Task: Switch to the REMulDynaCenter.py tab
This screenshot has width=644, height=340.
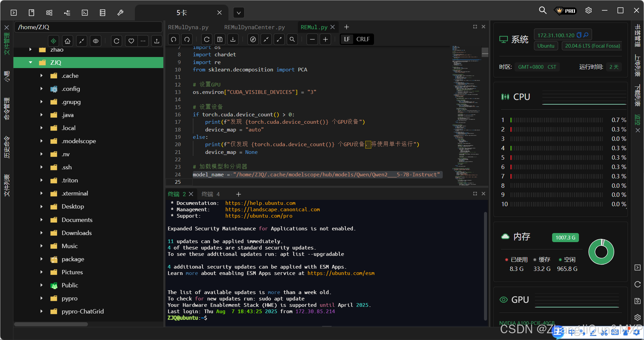Action: pos(254,27)
